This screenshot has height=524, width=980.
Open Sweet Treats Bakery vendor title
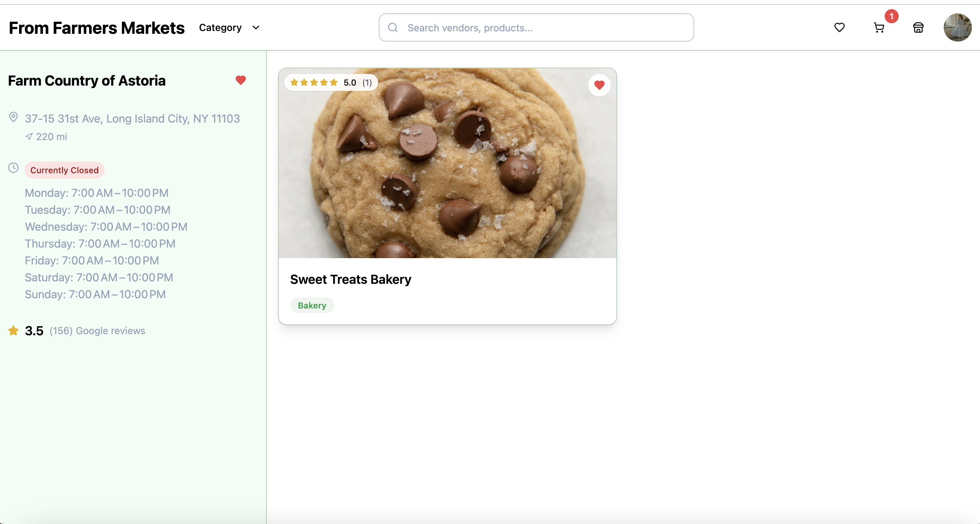pyautogui.click(x=350, y=279)
